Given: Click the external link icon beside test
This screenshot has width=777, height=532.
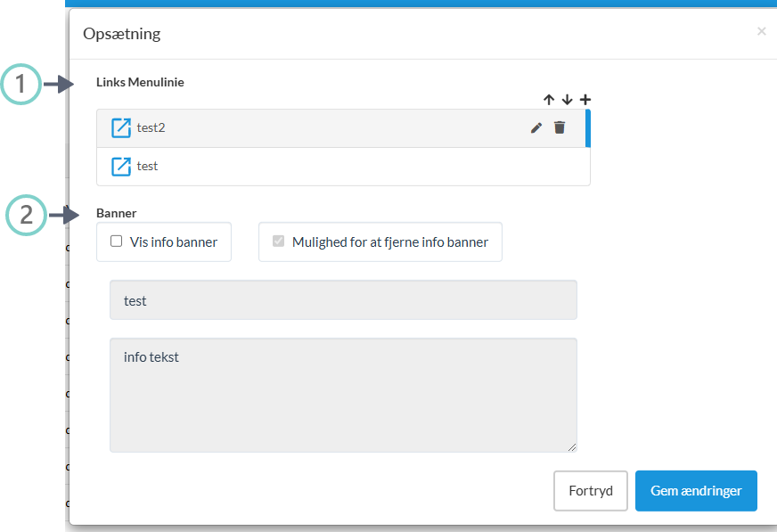Looking at the screenshot, I should (121, 166).
